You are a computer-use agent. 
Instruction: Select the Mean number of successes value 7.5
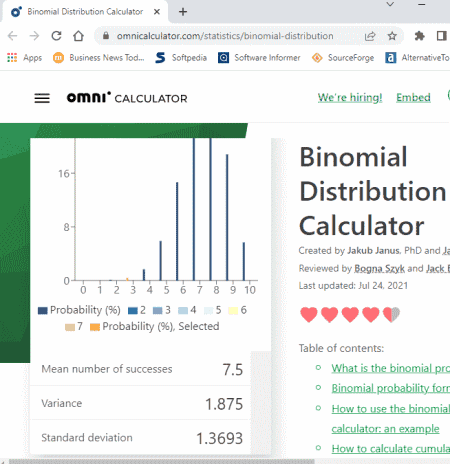click(x=233, y=370)
